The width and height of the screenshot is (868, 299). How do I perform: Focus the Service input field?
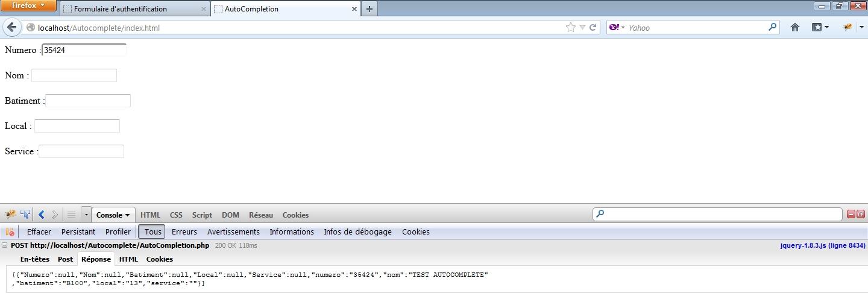(x=81, y=151)
